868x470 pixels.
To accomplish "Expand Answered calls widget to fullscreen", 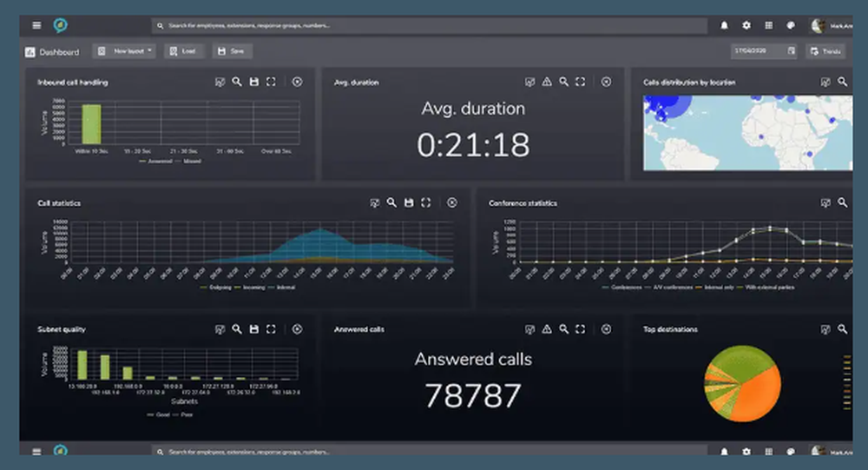I will [x=580, y=329].
